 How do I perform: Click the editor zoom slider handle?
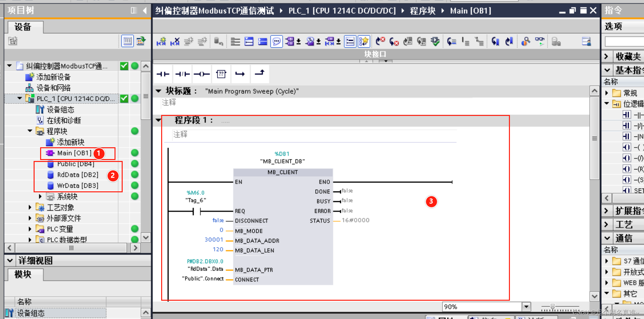552,307
